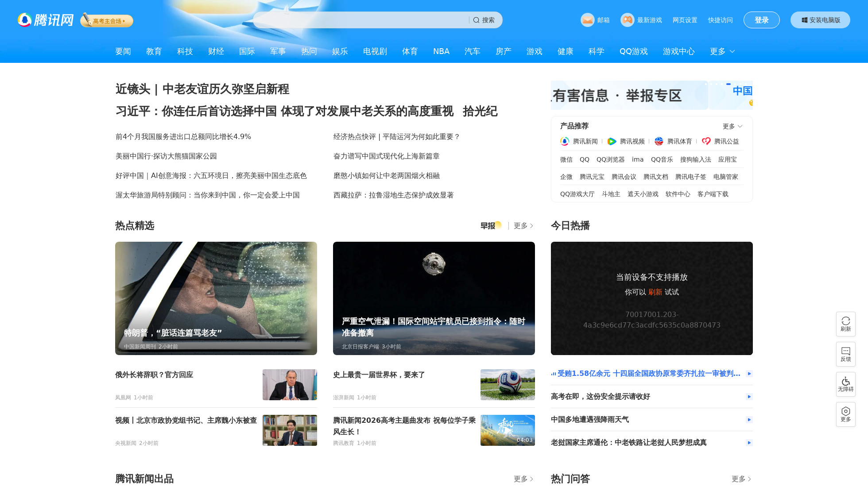The height and width of the screenshot is (487, 868).
Task: Open headline 近镜头 中老友谊历久弥坚启新程
Action: (x=202, y=89)
